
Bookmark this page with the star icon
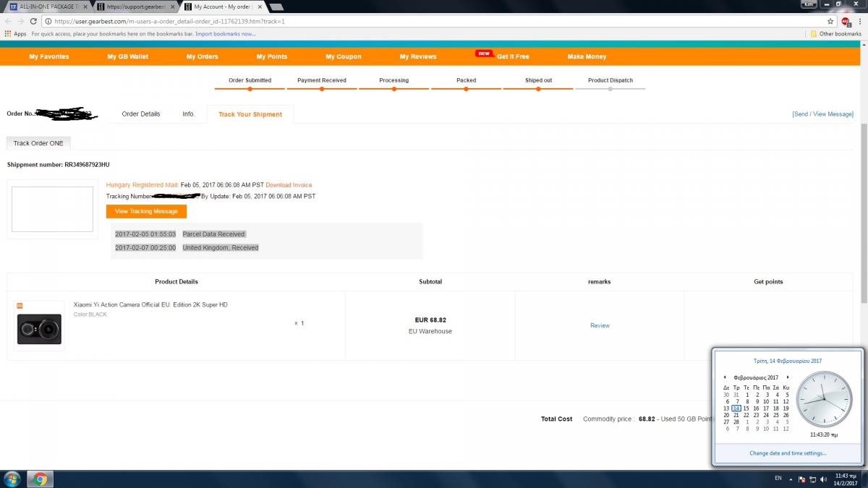point(831,22)
